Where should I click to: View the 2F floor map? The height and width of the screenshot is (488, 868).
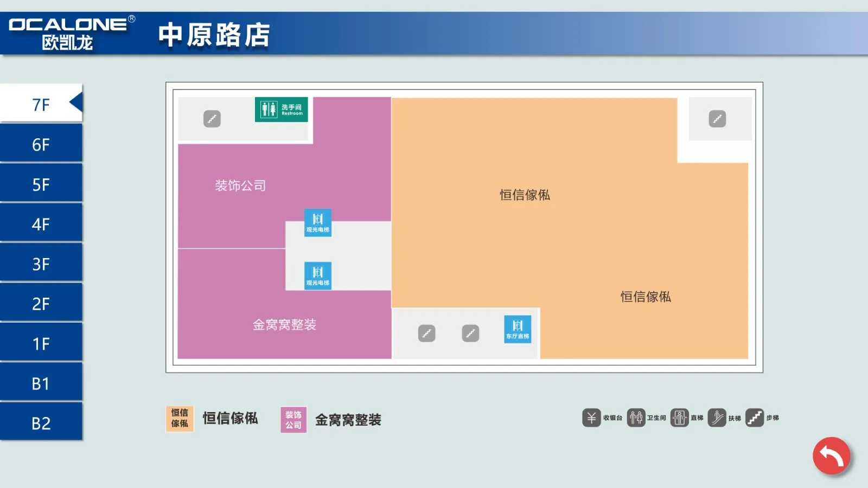pyautogui.click(x=41, y=303)
